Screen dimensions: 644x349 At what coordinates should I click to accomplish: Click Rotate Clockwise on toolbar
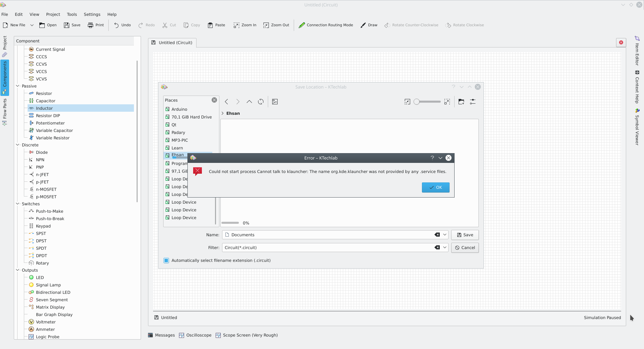pos(464,25)
